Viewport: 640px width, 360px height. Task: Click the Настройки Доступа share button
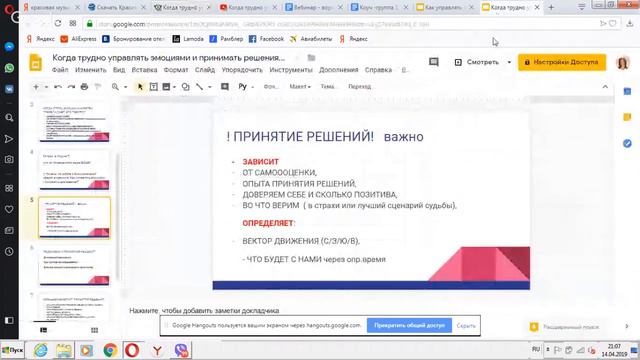tap(562, 62)
